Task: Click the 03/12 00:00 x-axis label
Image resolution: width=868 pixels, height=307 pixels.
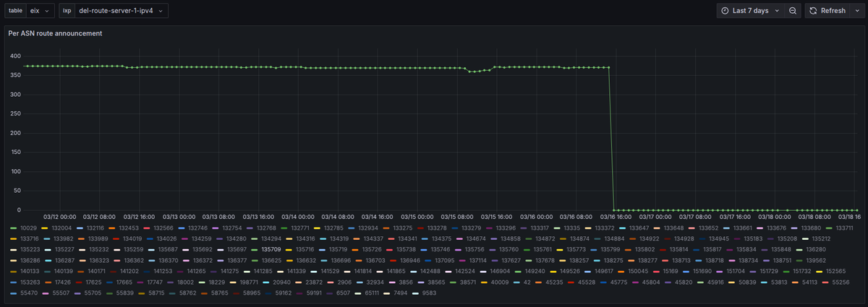Action: (x=59, y=216)
